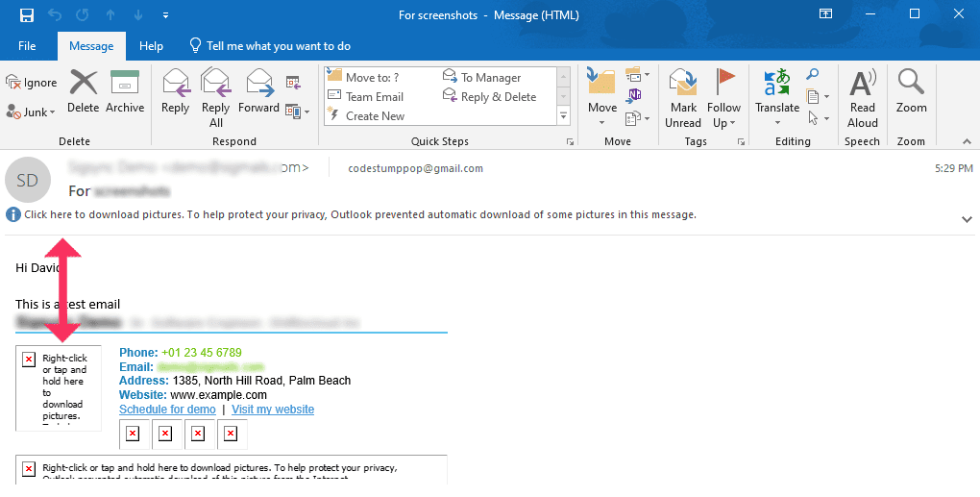980x497 pixels.
Task: Save the message using the floppy disk icon
Action: [x=27, y=15]
